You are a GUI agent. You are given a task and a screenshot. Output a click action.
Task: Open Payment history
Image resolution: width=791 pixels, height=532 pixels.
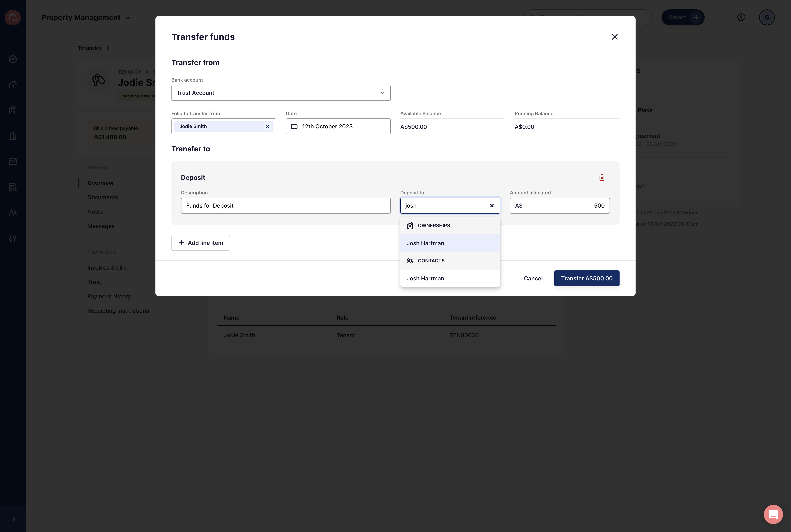[109, 296]
